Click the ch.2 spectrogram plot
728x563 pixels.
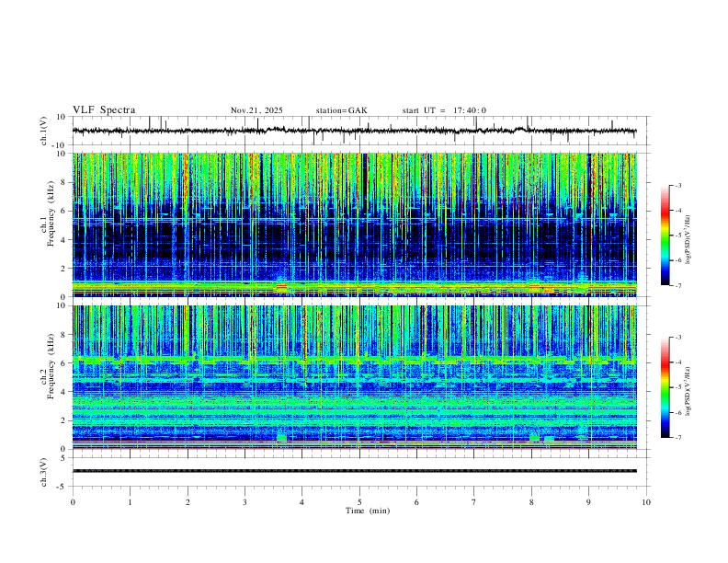pos(355,377)
